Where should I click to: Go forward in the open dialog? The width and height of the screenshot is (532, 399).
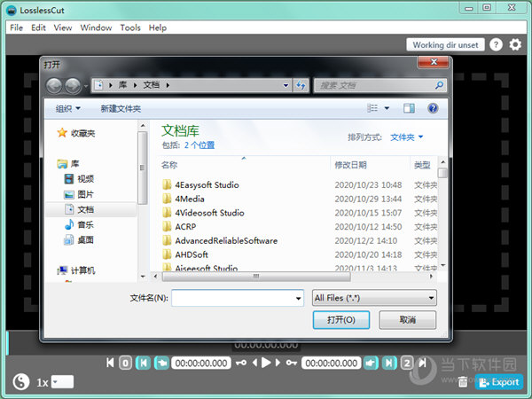73,85
